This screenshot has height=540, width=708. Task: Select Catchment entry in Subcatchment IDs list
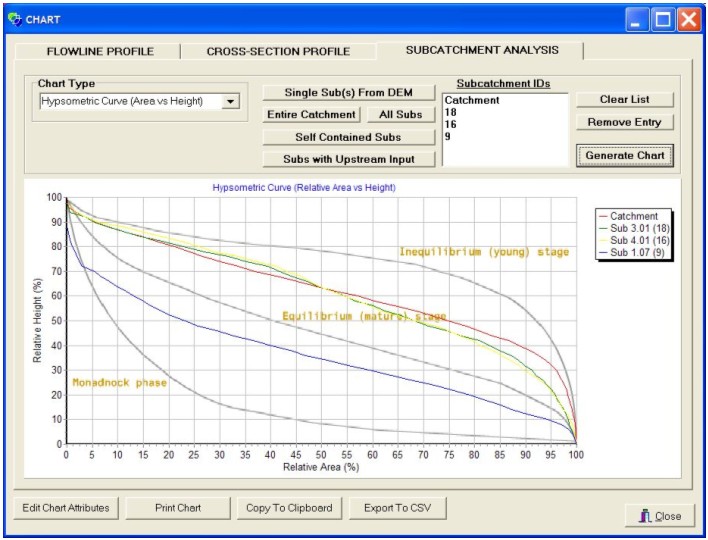pyautogui.click(x=472, y=101)
